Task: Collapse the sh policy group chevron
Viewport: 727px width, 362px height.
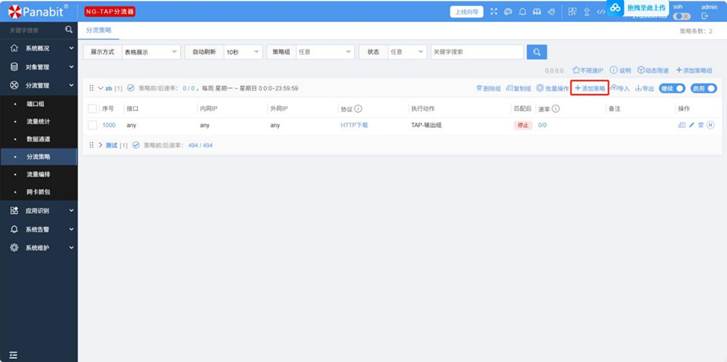Action: [101, 88]
